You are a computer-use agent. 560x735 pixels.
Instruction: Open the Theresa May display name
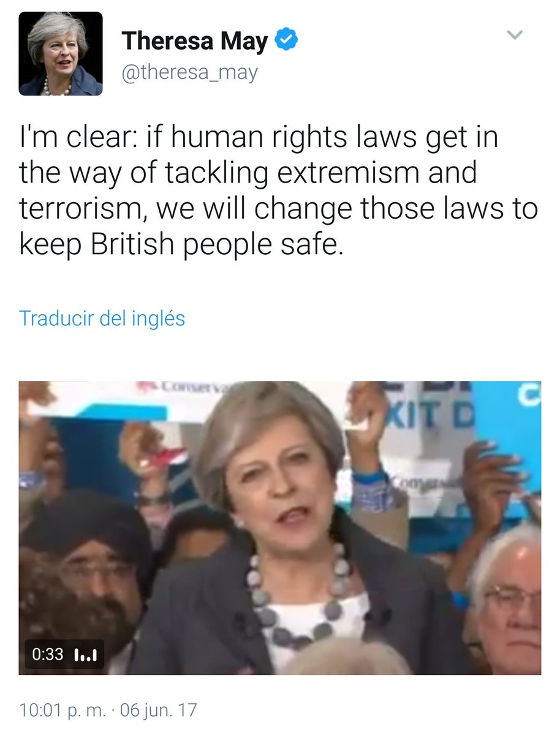coord(195,41)
